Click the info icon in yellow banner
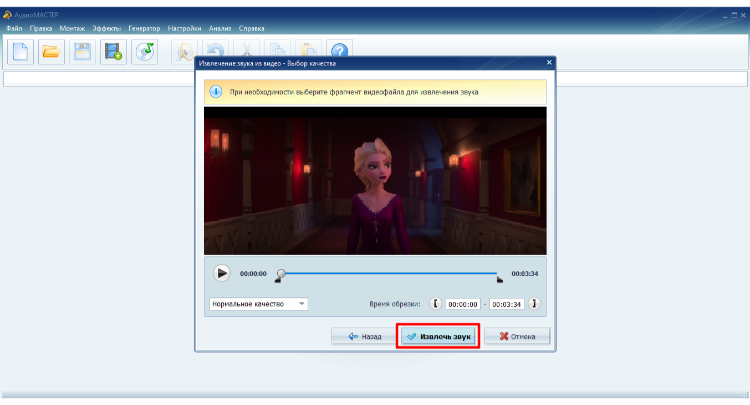This screenshot has width=750, height=405. coord(216,92)
